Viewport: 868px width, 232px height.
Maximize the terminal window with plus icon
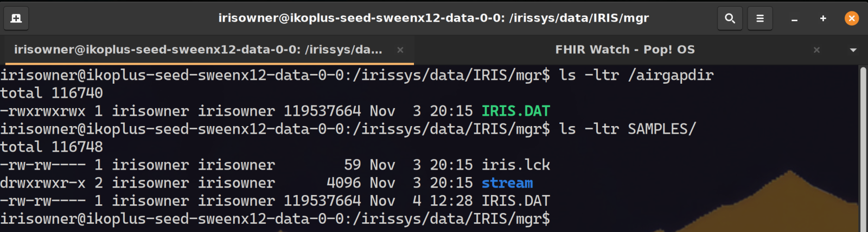click(x=823, y=18)
